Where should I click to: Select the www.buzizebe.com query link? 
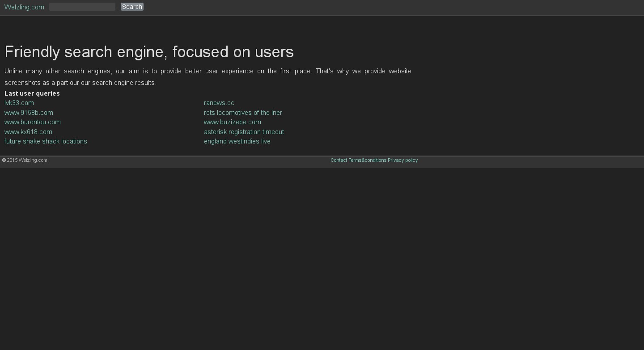coord(232,122)
